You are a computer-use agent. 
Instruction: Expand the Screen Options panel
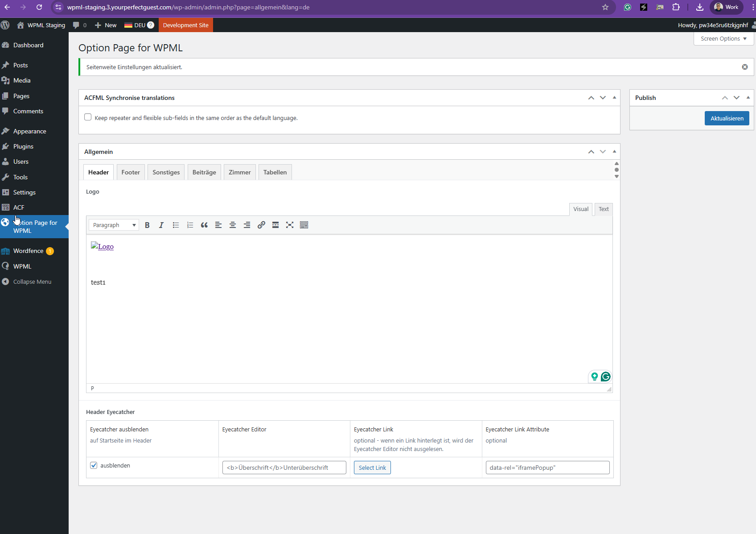point(723,39)
